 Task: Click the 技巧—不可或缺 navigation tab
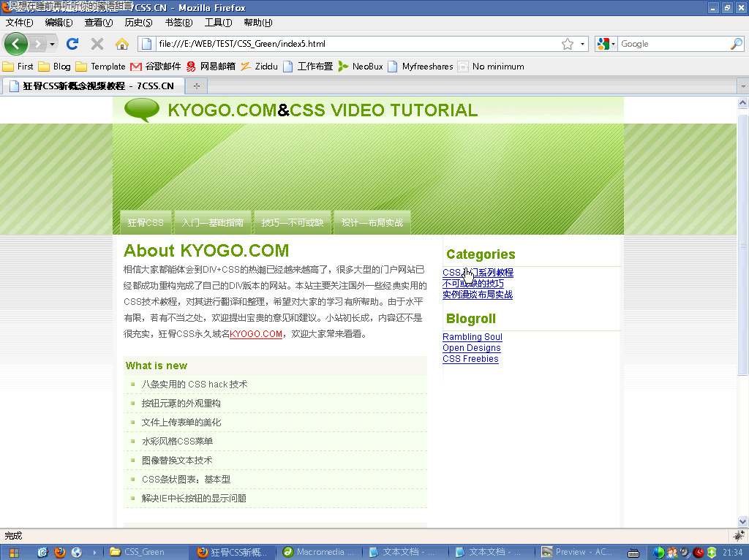pos(293,222)
